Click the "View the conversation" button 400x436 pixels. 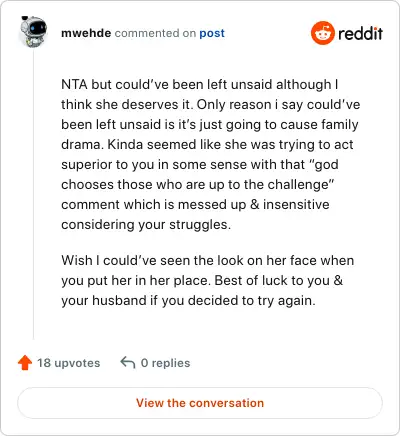tap(200, 403)
